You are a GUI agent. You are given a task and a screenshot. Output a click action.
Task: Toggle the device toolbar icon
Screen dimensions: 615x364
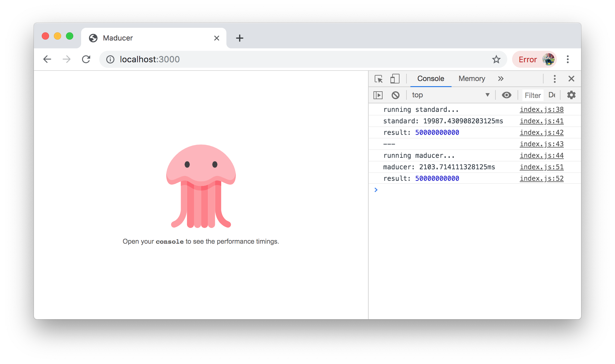pos(395,79)
